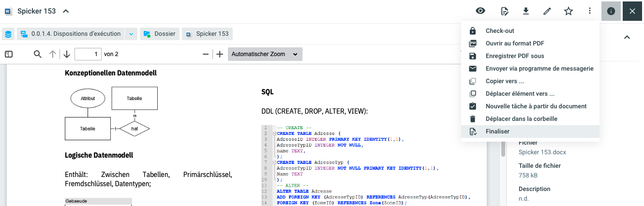Click the 0.0.1.4. Dispositions d'exécution breadcrumb

click(x=71, y=34)
